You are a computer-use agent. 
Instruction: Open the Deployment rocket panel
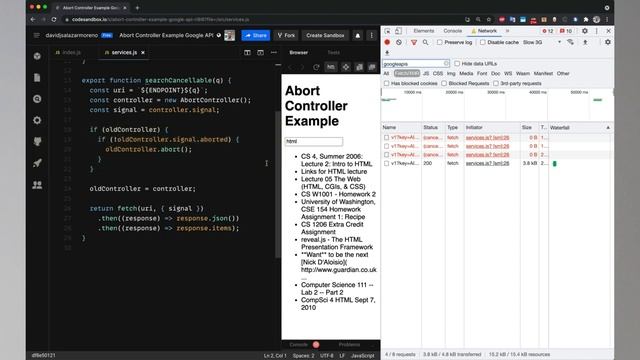37,163
